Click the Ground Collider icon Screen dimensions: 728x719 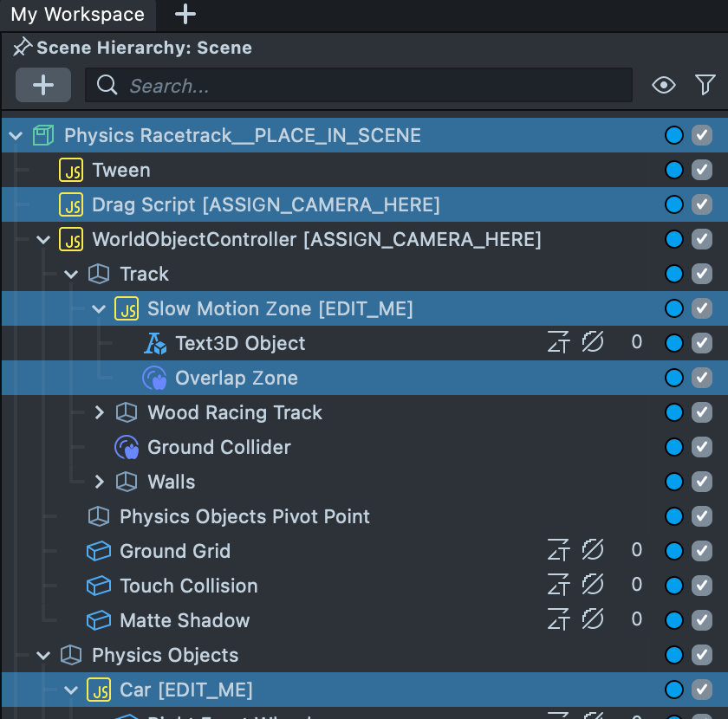[x=127, y=447]
